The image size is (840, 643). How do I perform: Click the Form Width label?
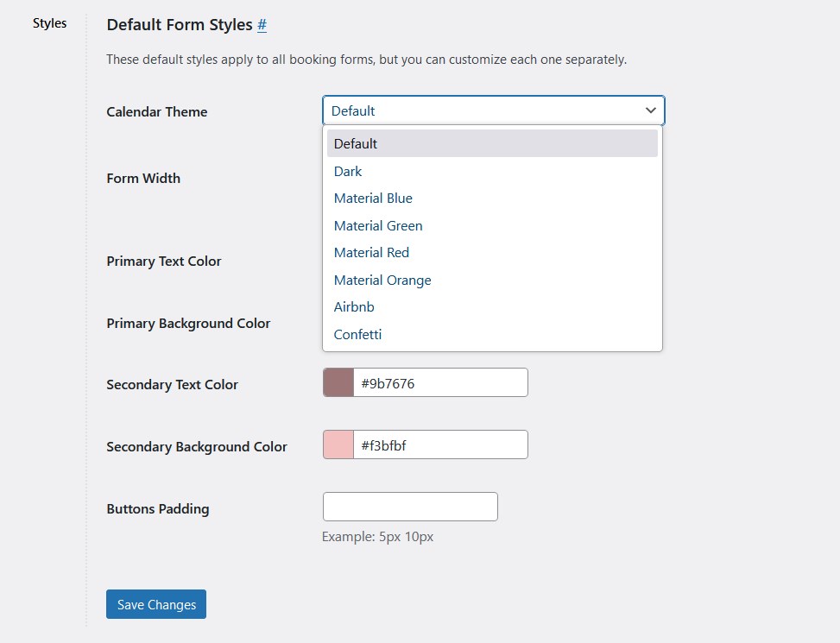[143, 179]
